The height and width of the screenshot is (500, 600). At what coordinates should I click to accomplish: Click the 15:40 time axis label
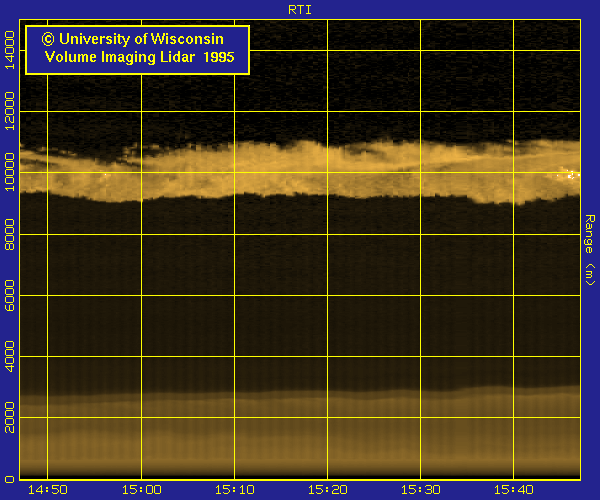(514, 490)
